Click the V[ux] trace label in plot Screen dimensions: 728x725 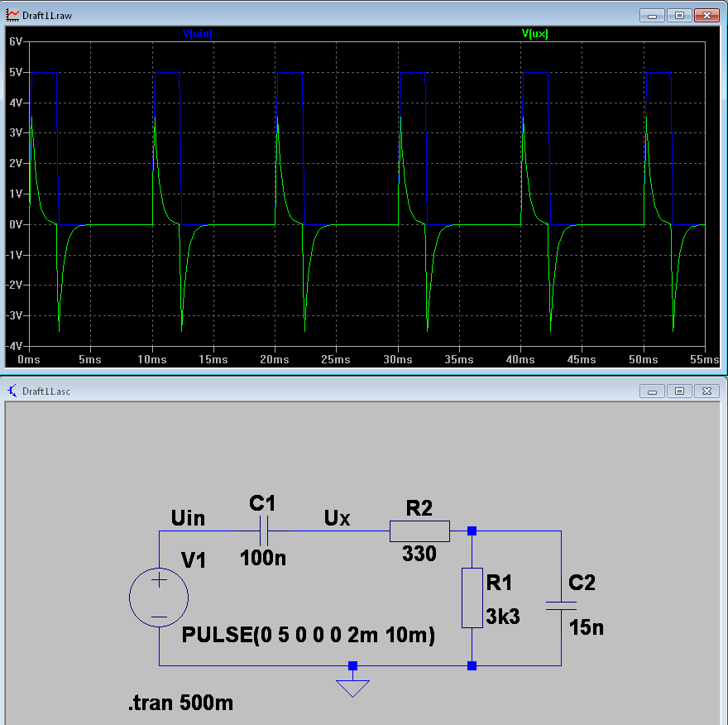click(535, 33)
